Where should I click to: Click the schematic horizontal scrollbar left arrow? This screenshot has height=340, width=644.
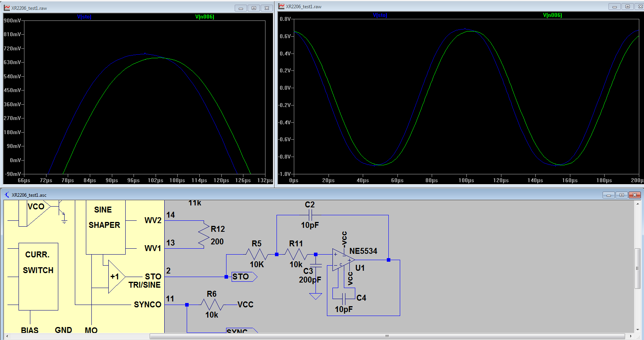point(7,336)
